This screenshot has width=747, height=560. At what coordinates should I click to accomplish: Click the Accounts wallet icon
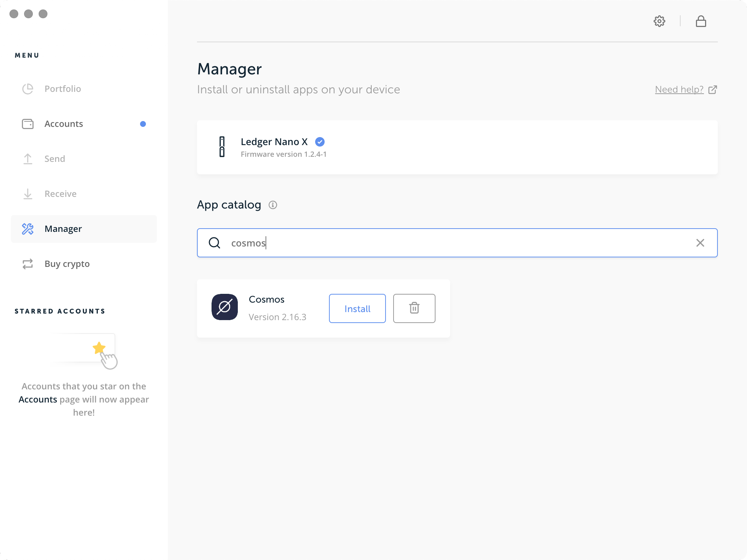[28, 124]
